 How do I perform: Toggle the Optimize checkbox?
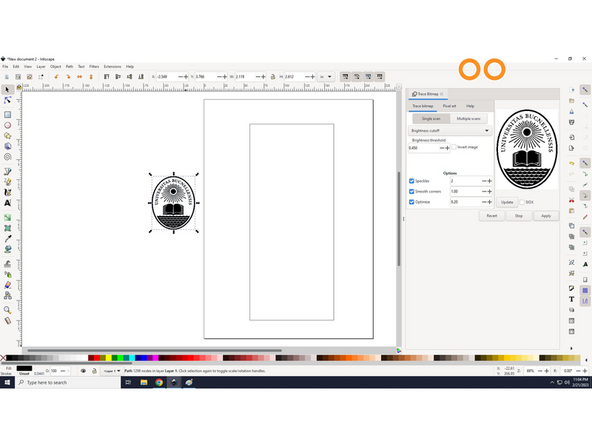click(412, 202)
